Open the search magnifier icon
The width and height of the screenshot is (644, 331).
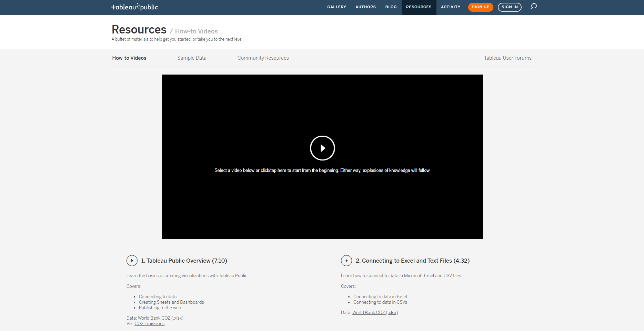click(533, 7)
